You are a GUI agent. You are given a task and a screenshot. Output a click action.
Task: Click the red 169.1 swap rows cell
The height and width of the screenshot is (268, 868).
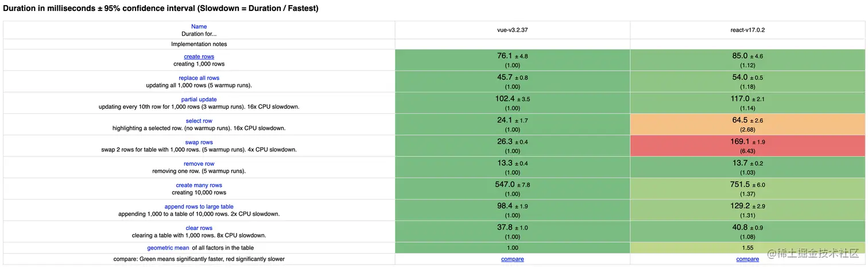[747, 146]
